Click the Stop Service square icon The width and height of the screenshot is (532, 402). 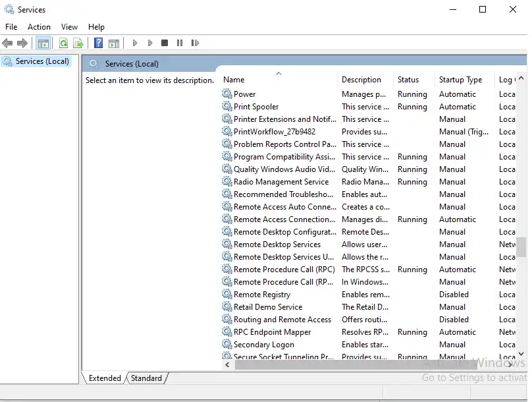point(165,43)
